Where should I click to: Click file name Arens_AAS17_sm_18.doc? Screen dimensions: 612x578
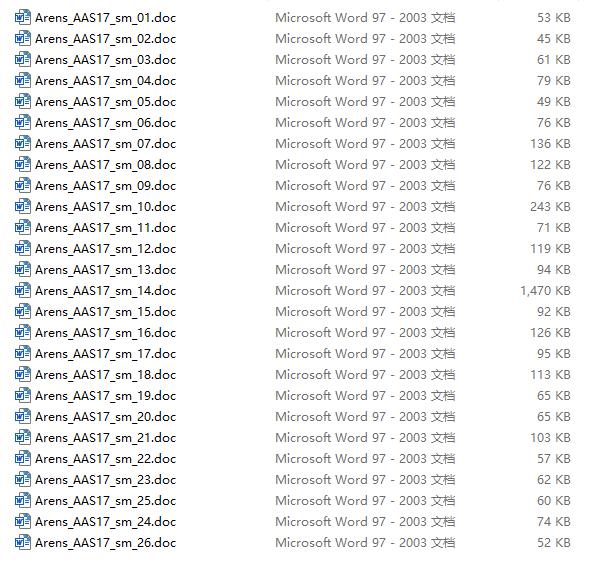(x=105, y=375)
